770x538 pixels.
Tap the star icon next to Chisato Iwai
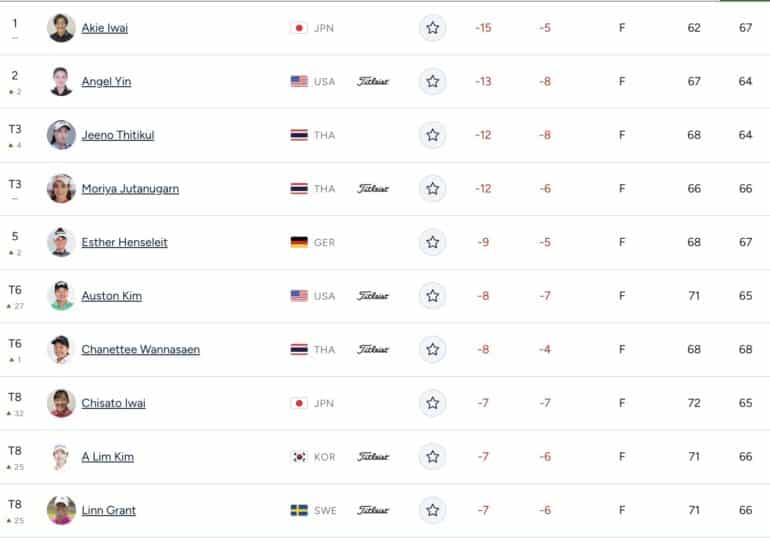tap(433, 403)
